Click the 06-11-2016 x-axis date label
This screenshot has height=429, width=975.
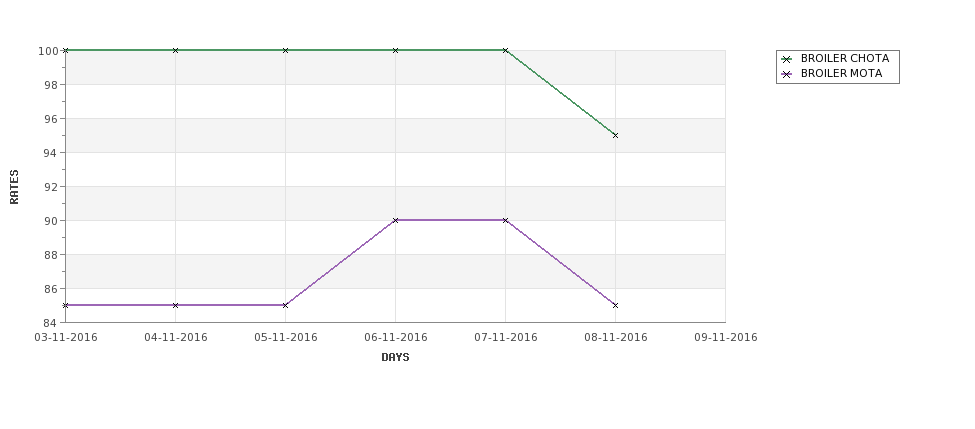click(395, 338)
